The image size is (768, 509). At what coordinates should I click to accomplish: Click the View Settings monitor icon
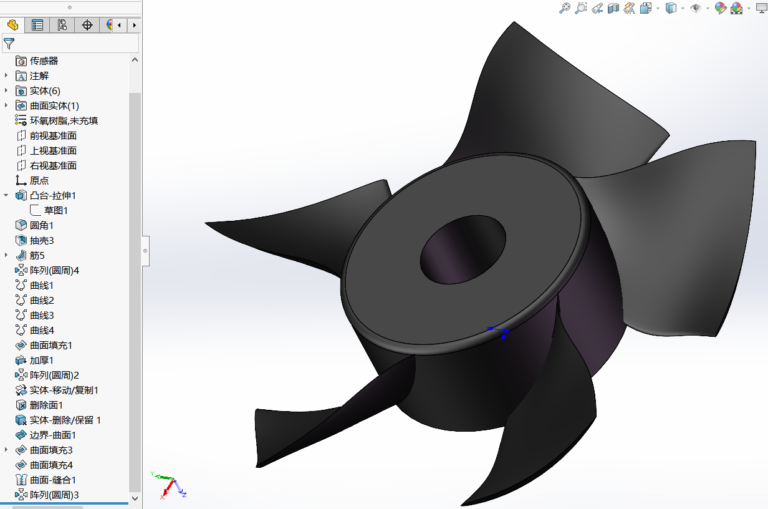pos(762,8)
